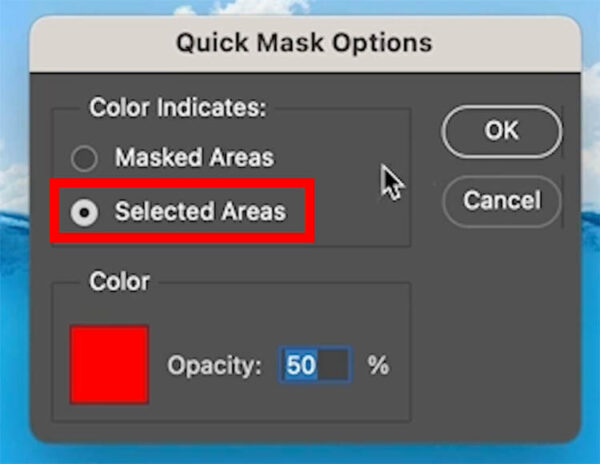
Task: Click the Opacity label text
Action: (x=214, y=365)
